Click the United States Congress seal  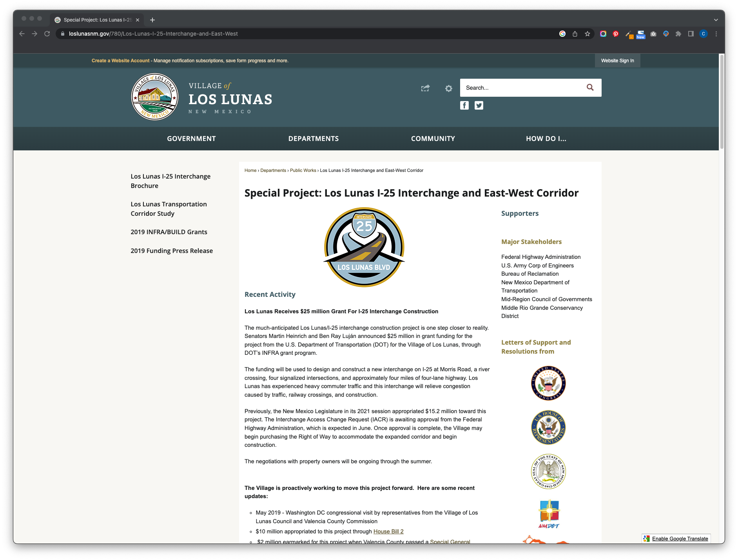(548, 383)
